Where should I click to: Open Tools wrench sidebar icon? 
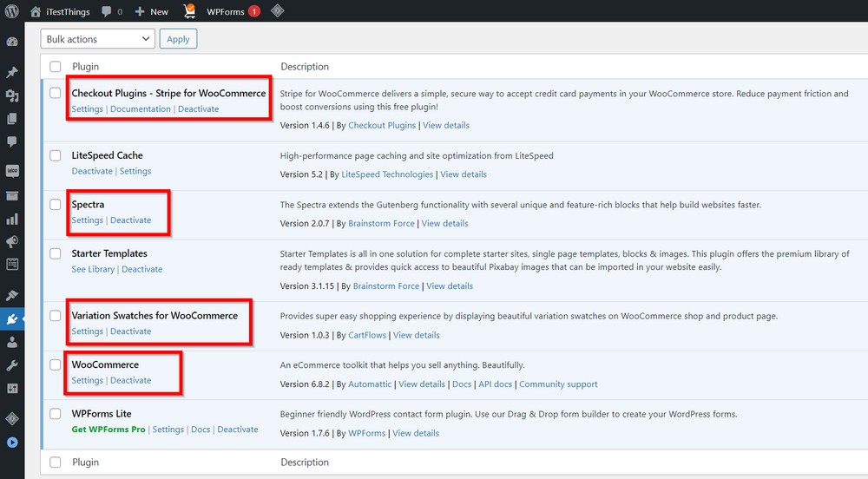coord(12,365)
